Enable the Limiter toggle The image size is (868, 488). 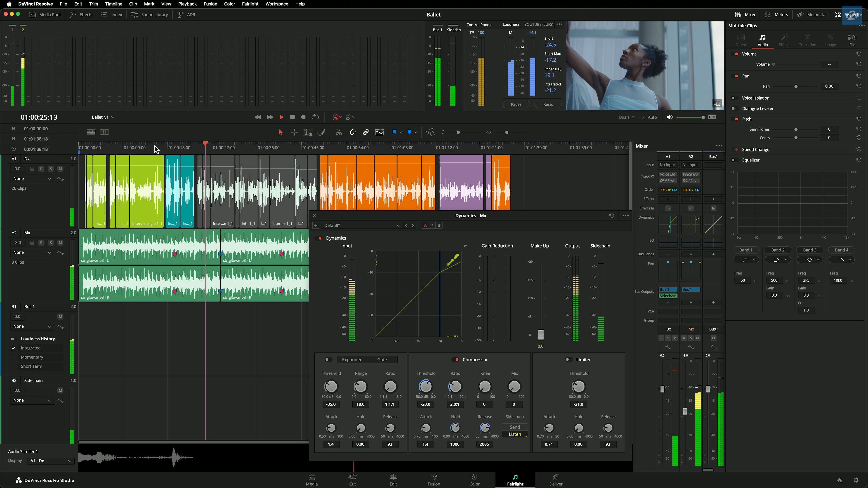(569, 360)
